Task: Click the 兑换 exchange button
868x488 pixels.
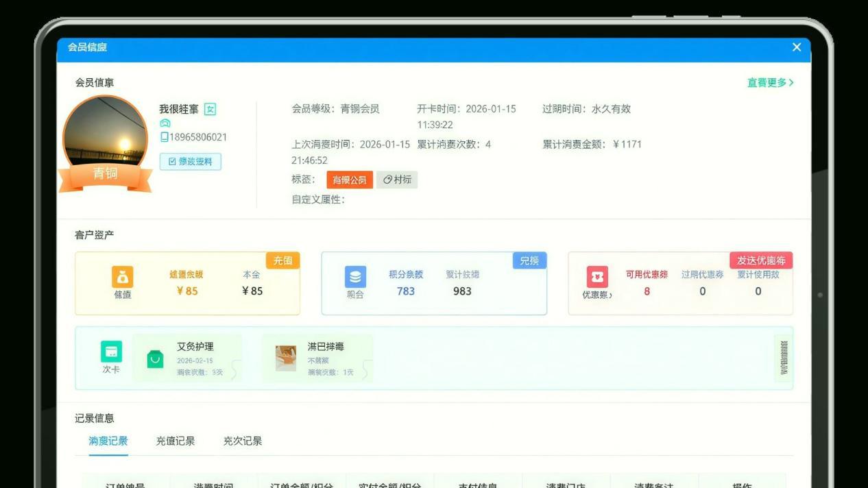Action: point(529,261)
